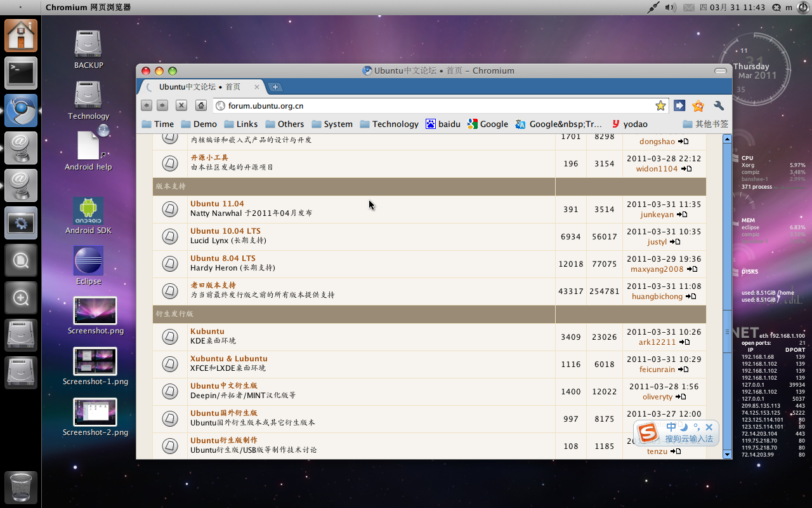Toggle Sogou half-width moon button
Image resolution: width=812 pixels, height=508 pixels.
pos(684,427)
